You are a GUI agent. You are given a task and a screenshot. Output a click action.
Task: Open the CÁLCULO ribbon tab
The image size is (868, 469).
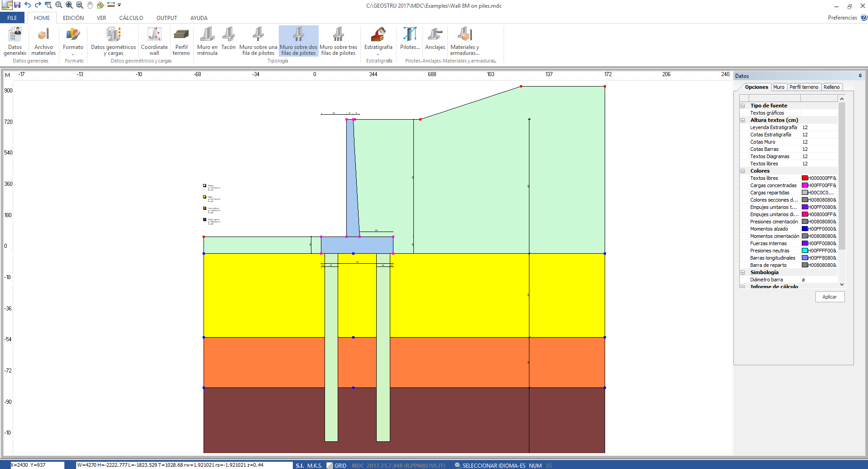click(x=131, y=18)
